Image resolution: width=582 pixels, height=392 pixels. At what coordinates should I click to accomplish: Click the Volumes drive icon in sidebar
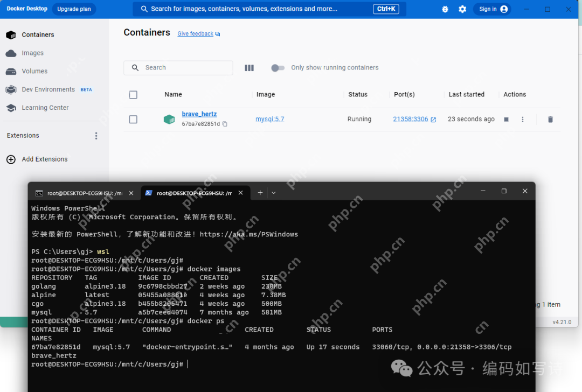pos(11,71)
